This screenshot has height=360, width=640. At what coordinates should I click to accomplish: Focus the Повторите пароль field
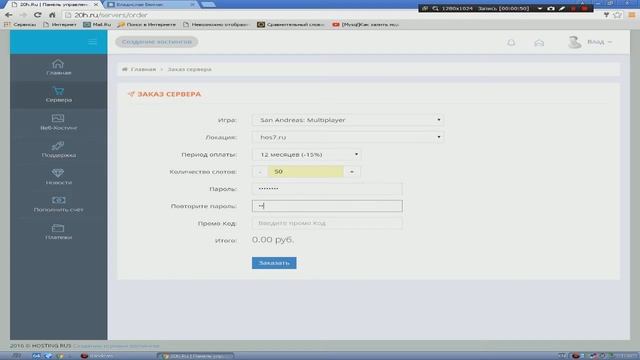tap(327, 206)
